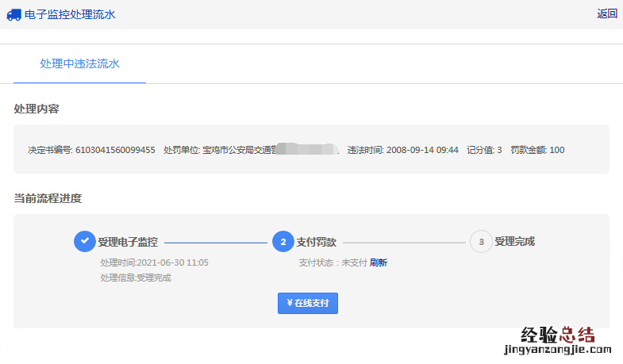Click the 罚款金额 100 text
The height and width of the screenshot is (364, 623).
(537, 150)
